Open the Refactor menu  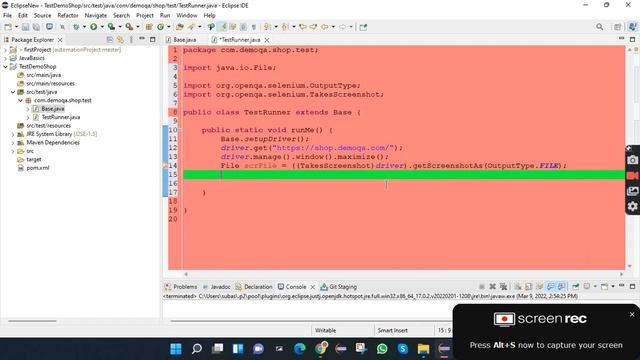coord(68,16)
